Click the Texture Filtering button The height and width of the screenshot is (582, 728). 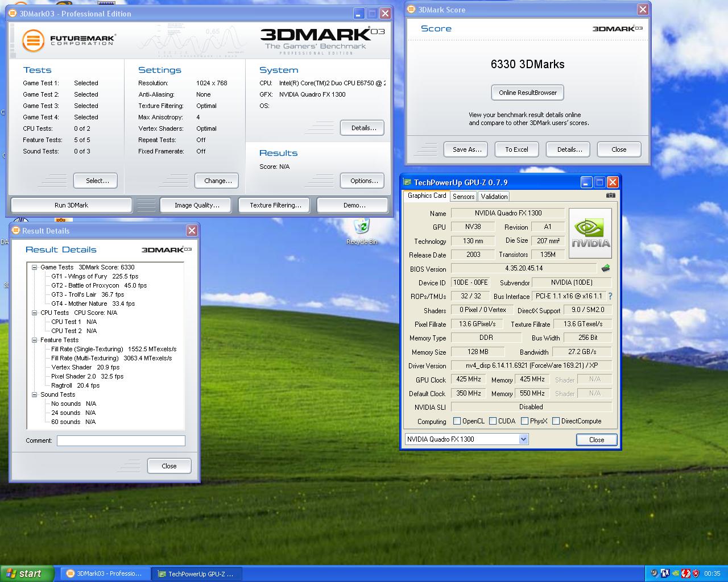(275, 205)
